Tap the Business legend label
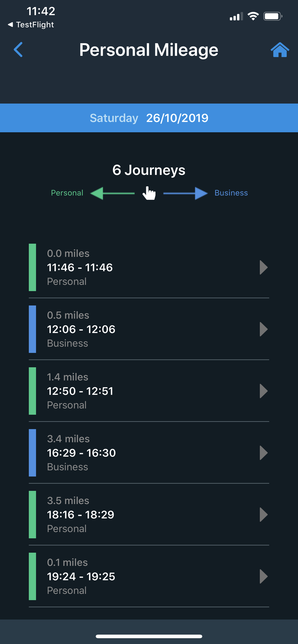This screenshot has height=644, width=298. [231, 193]
